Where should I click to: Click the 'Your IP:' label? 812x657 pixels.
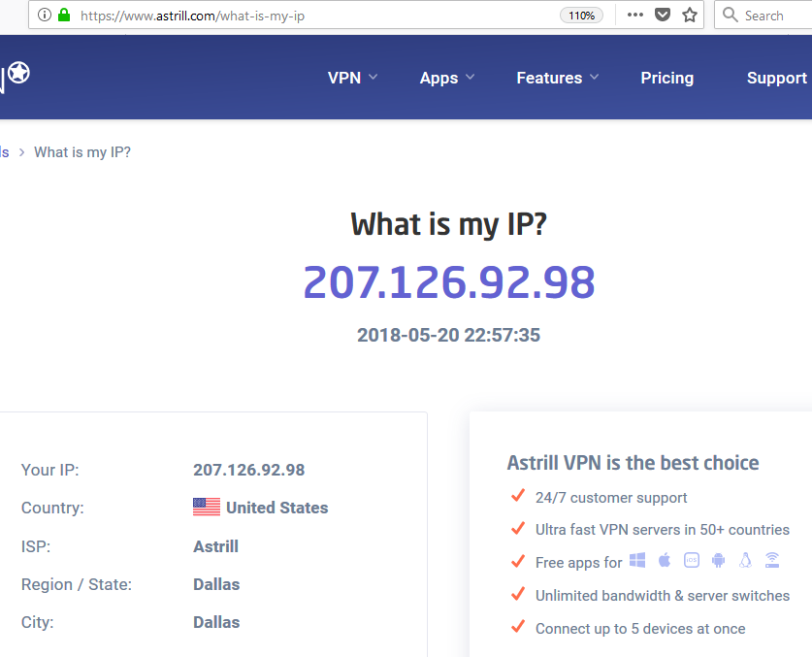(x=50, y=470)
